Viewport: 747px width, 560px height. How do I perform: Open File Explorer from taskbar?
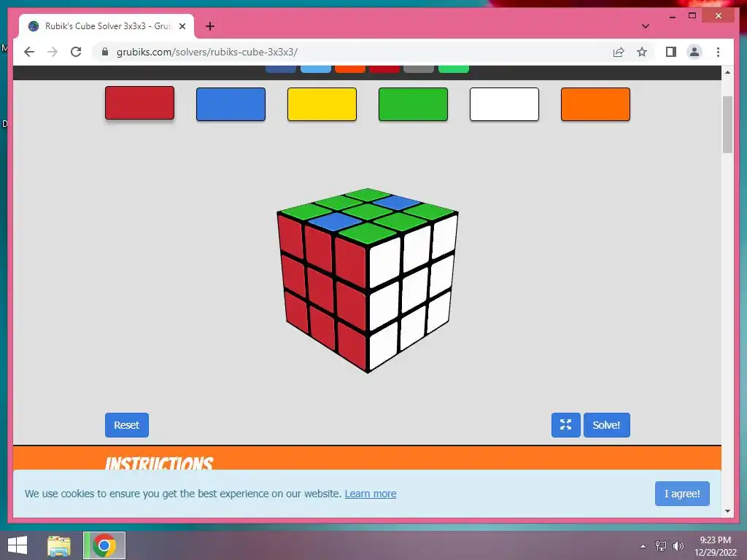click(x=59, y=545)
